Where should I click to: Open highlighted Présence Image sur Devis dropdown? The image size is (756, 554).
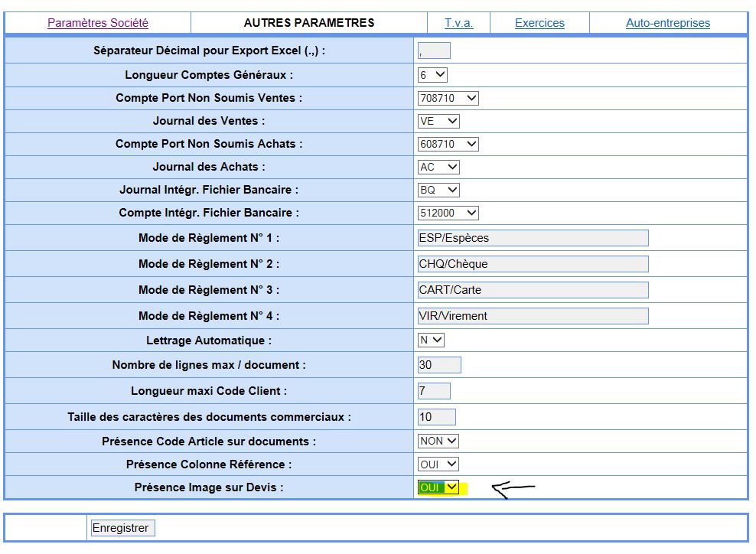(438, 487)
